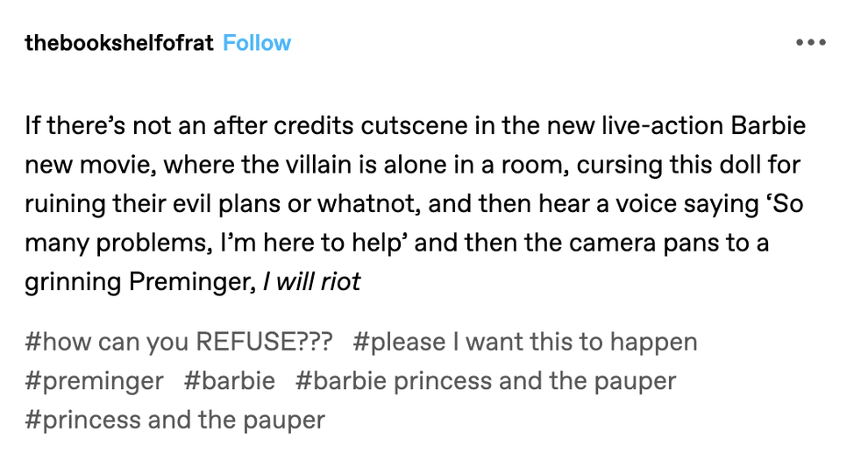
Task: Browse the #preminger tag
Action: click(x=94, y=381)
